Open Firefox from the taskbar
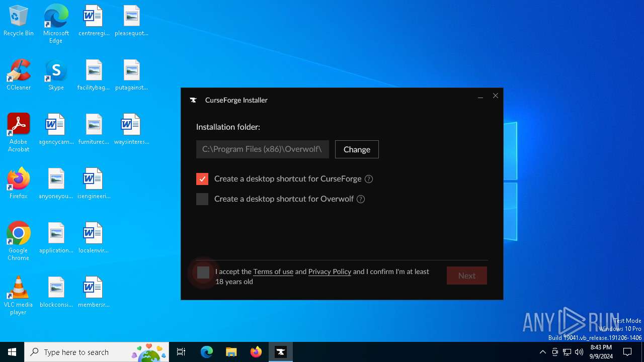 pos(256,352)
